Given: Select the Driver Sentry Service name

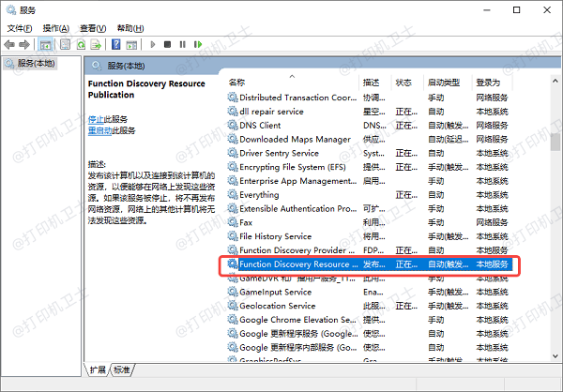Looking at the screenshot, I should pyautogui.click(x=279, y=153).
